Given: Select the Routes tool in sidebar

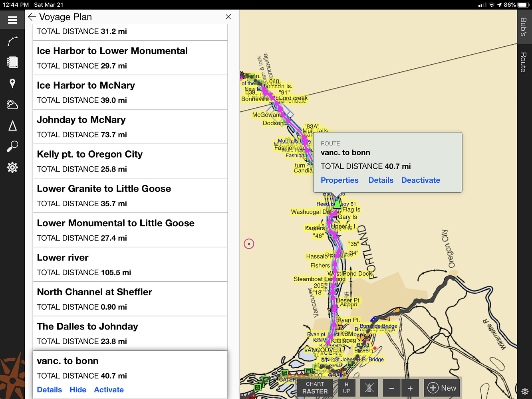Looking at the screenshot, I should [12, 41].
